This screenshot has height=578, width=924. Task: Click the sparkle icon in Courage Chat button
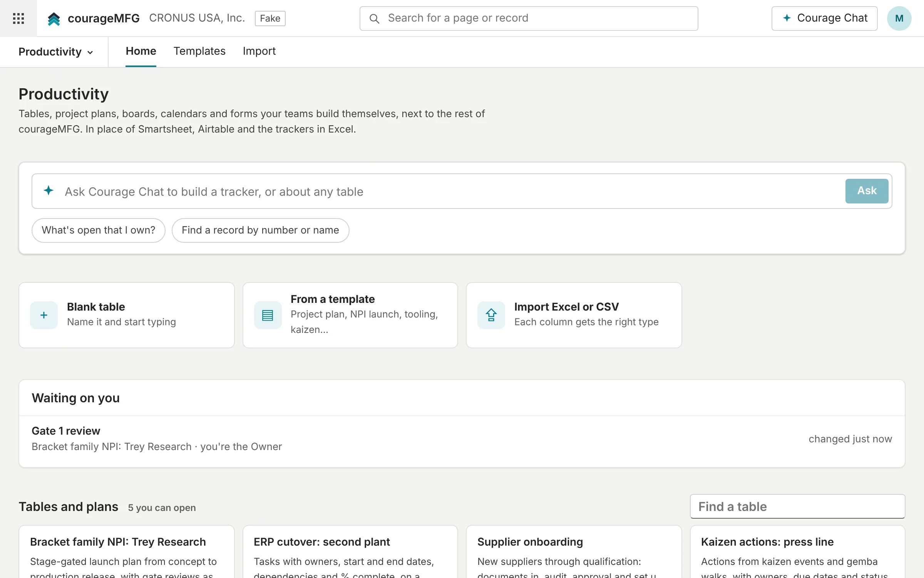click(x=787, y=18)
